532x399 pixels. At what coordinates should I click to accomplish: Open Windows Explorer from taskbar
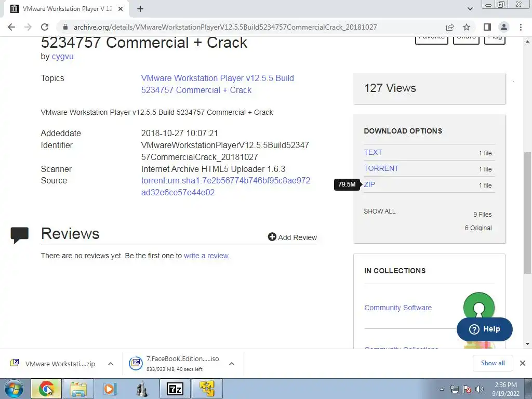pos(78,389)
